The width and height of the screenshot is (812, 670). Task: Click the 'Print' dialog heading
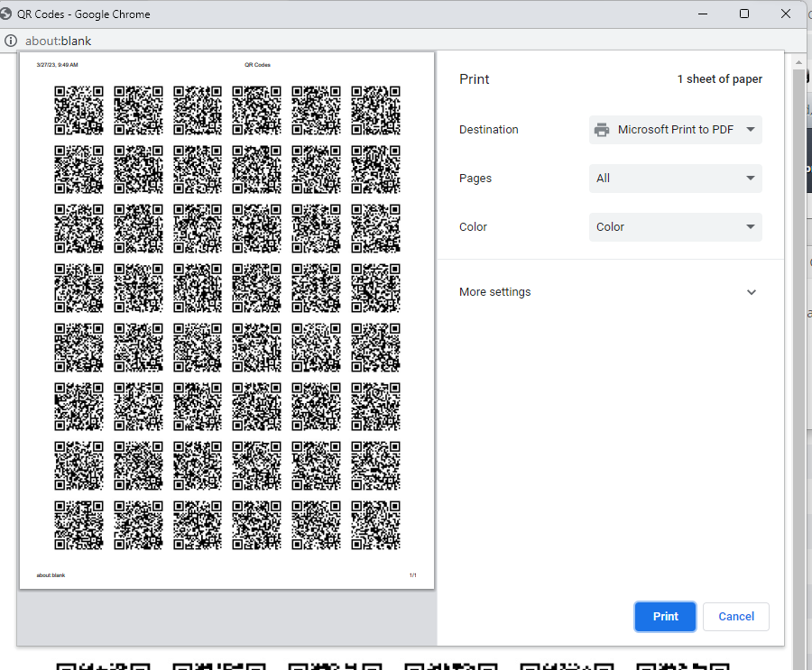coord(474,79)
